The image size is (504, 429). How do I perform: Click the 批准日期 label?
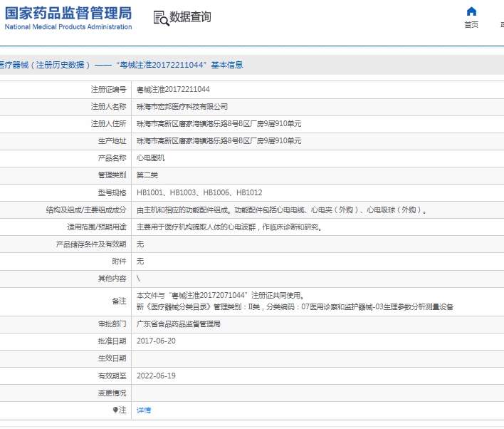(x=112, y=341)
